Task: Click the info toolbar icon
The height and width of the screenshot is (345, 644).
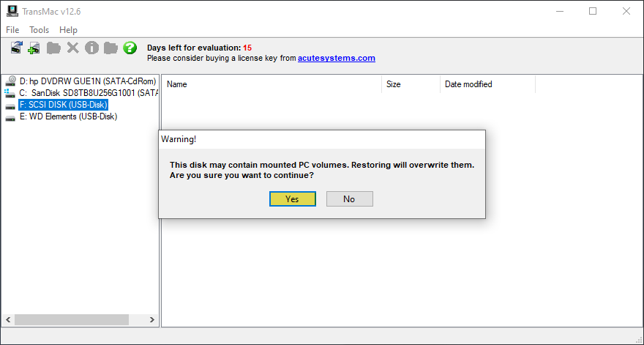Action: [91, 48]
